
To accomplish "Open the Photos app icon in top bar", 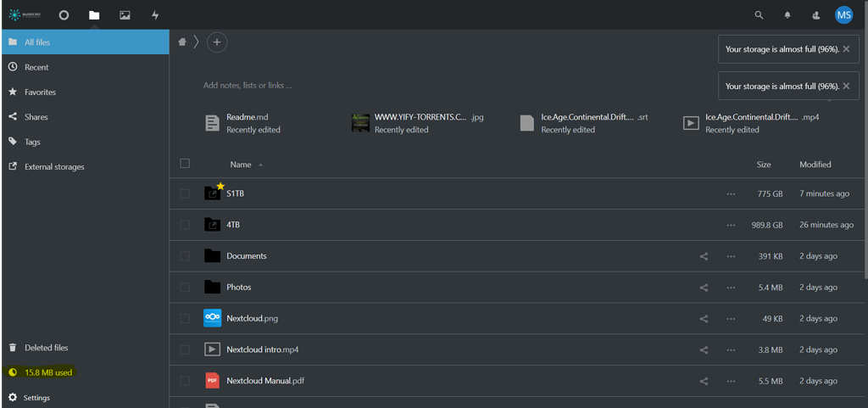I will click(x=125, y=15).
